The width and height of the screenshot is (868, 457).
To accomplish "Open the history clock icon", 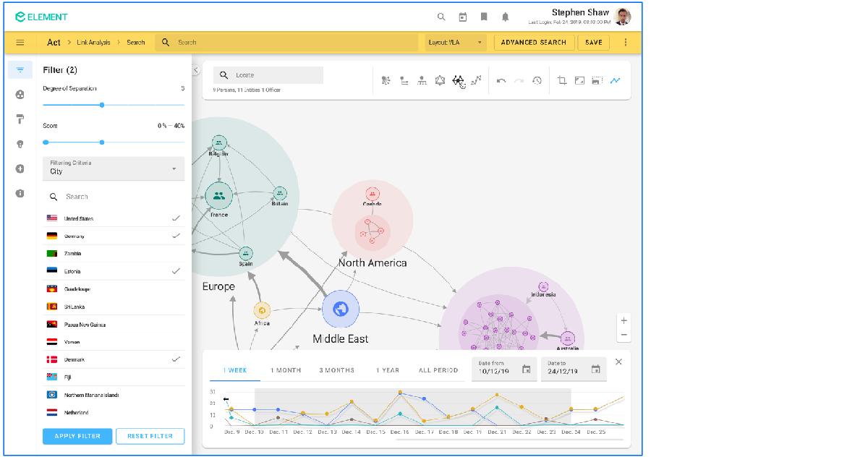I will pos(537,81).
